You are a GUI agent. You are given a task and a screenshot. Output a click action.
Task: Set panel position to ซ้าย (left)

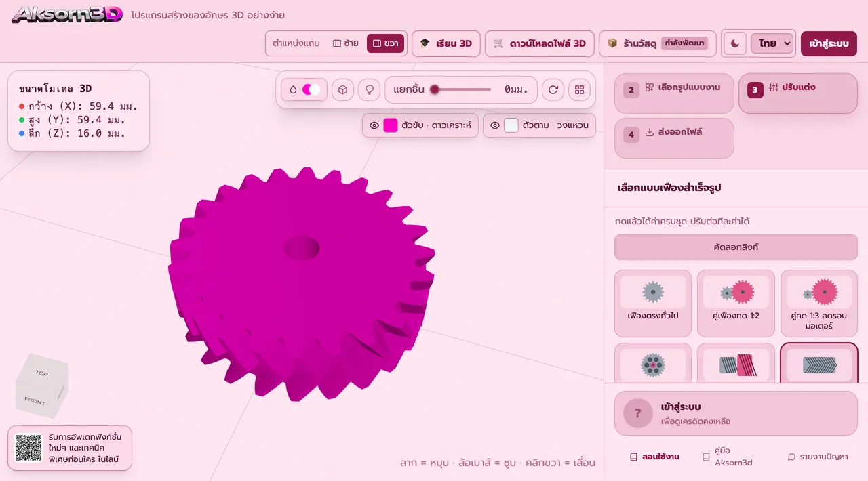point(346,43)
